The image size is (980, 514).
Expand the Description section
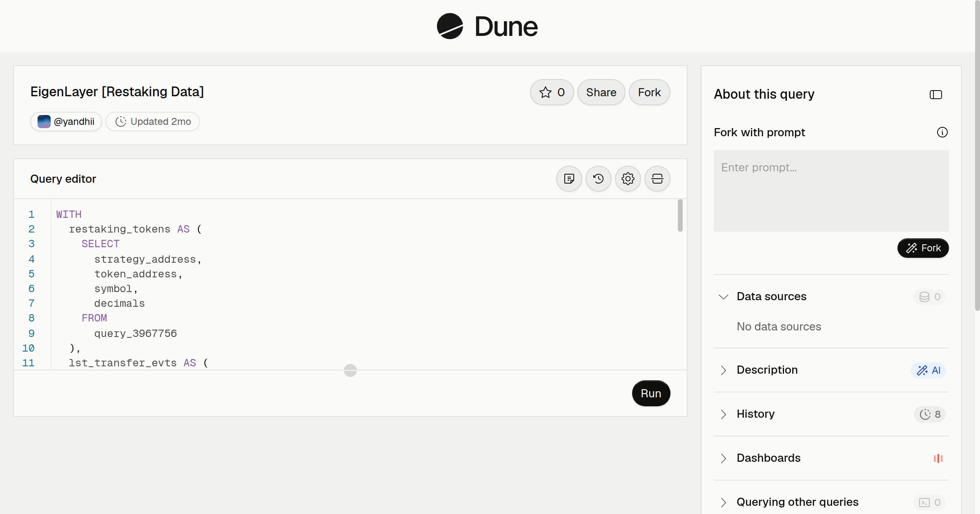tap(723, 370)
